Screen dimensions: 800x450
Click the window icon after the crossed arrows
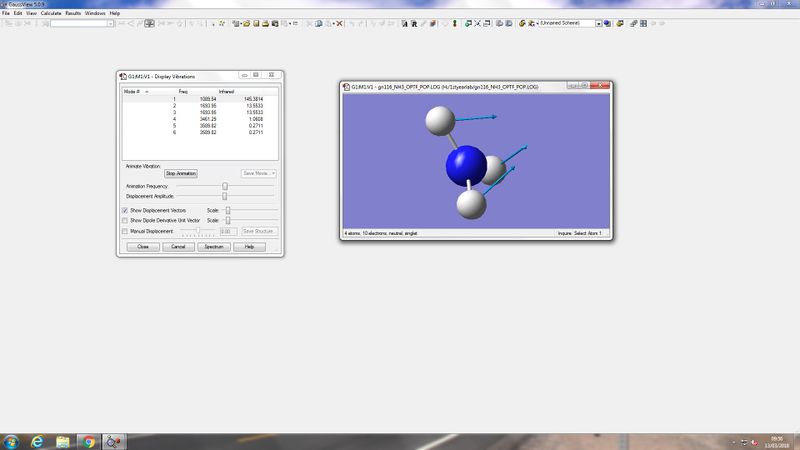[487, 23]
